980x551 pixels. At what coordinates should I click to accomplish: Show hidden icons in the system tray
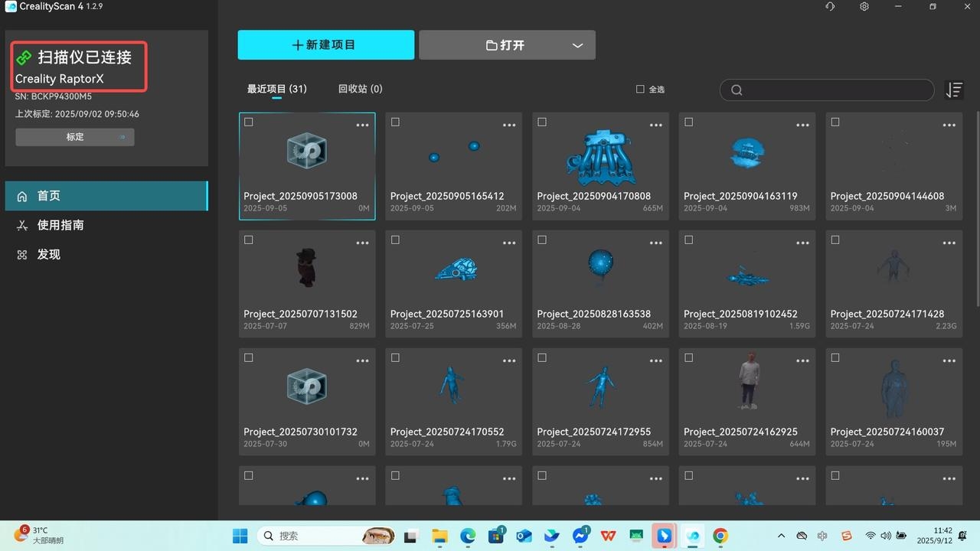click(780, 536)
